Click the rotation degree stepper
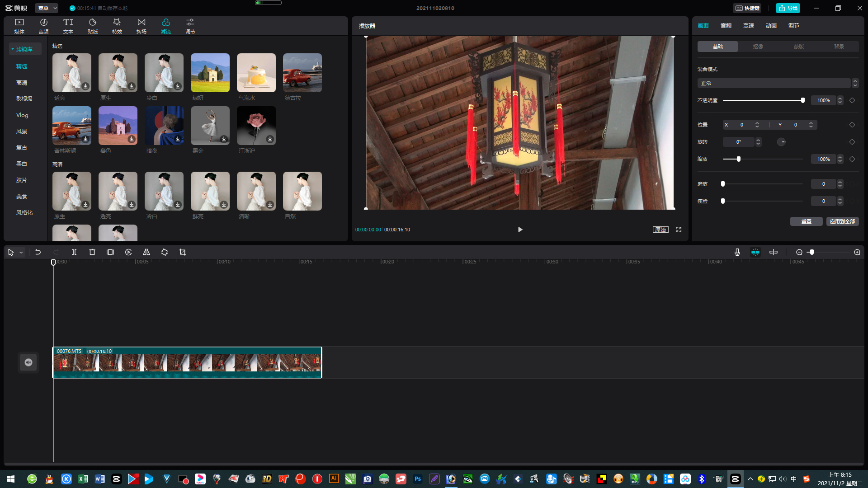The image size is (868, 488). coord(758,142)
